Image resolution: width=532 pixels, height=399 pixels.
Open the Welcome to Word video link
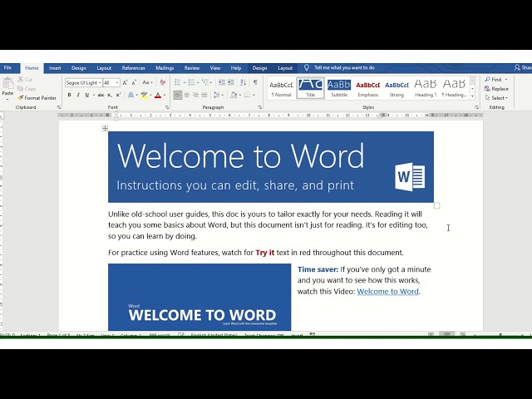coord(387,292)
